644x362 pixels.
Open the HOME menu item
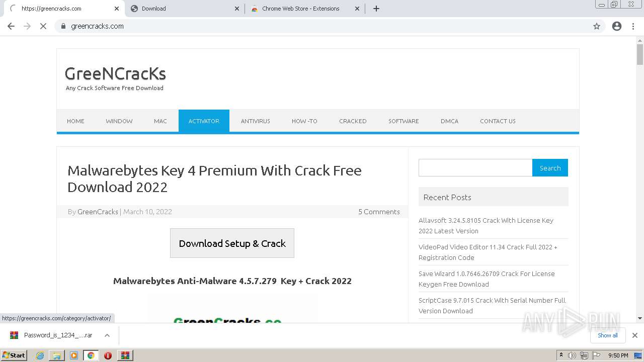(x=75, y=121)
